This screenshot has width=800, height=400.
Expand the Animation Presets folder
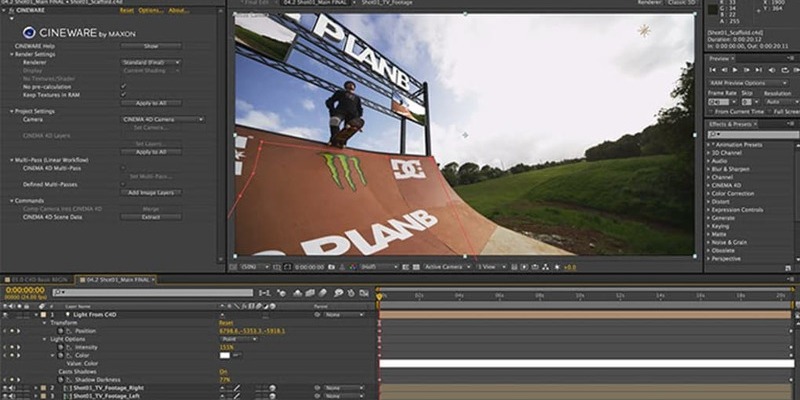tap(709, 145)
